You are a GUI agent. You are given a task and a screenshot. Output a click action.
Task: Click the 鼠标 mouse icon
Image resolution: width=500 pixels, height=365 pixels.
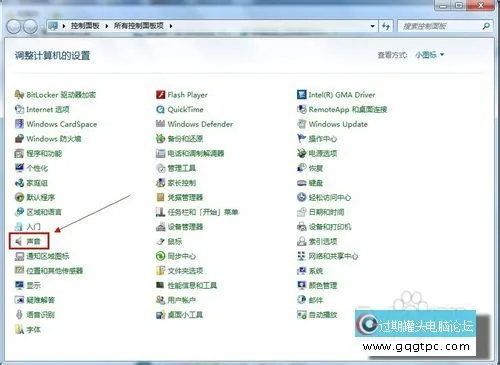pos(160,241)
